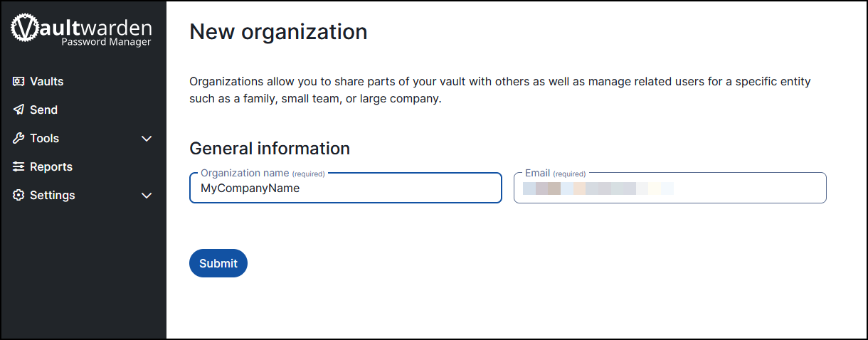Click the "New organization" page heading
This screenshot has width=868, height=340.
point(278,32)
